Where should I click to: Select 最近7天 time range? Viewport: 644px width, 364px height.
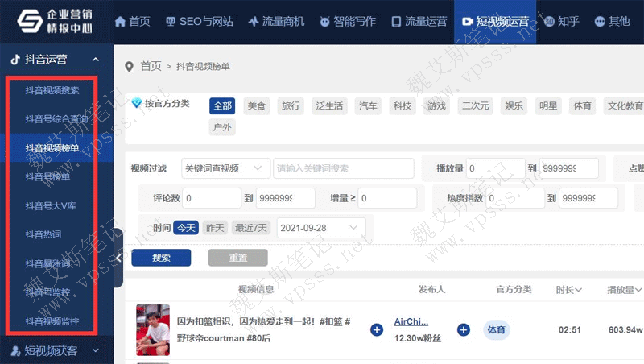pyautogui.click(x=250, y=228)
